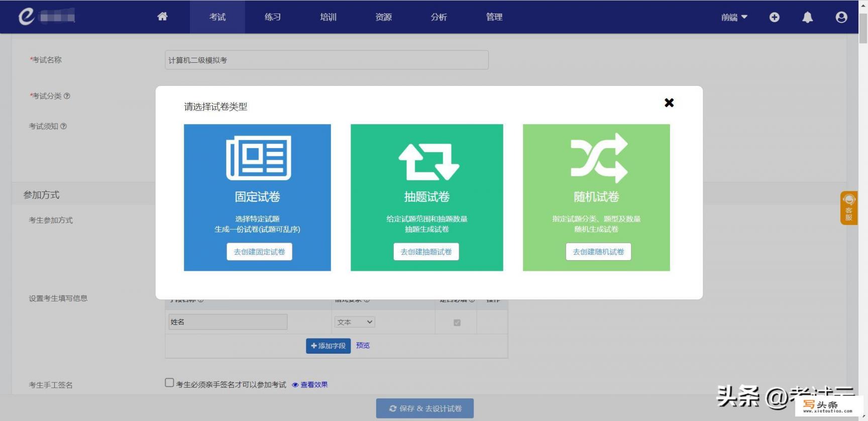
Task: Click 去创建随机试卷 button
Action: coord(598,252)
